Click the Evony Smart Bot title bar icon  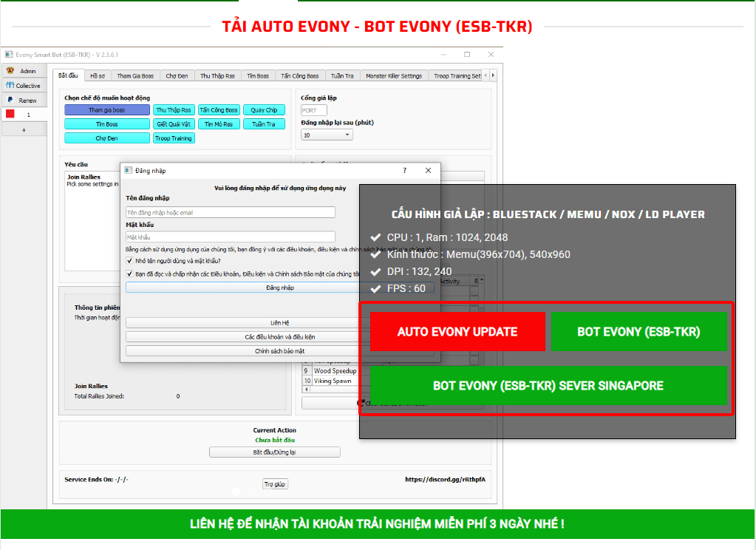[9, 55]
